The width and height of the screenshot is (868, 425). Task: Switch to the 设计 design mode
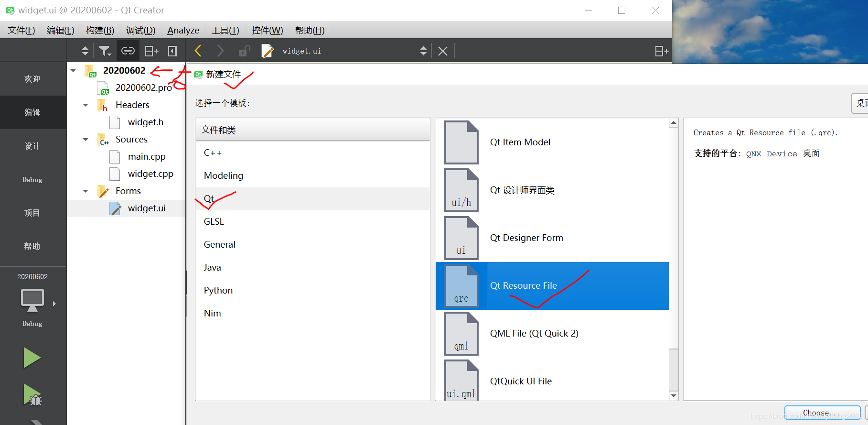[32, 146]
